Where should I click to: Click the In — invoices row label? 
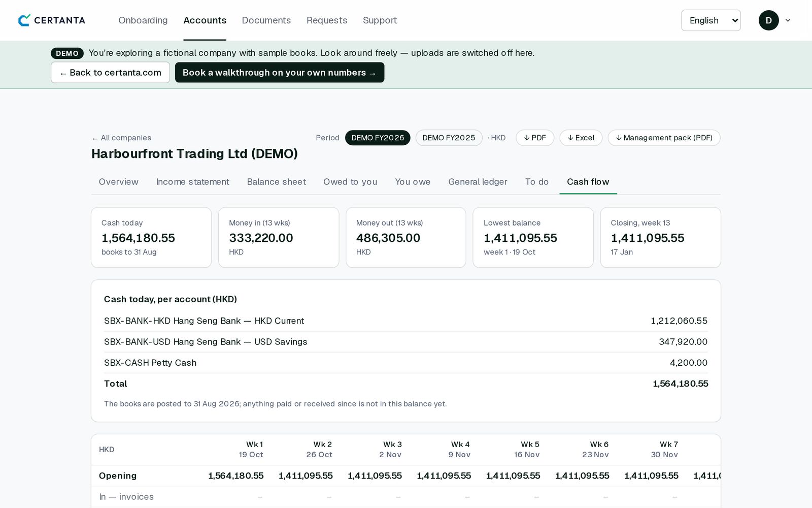tap(126, 497)
